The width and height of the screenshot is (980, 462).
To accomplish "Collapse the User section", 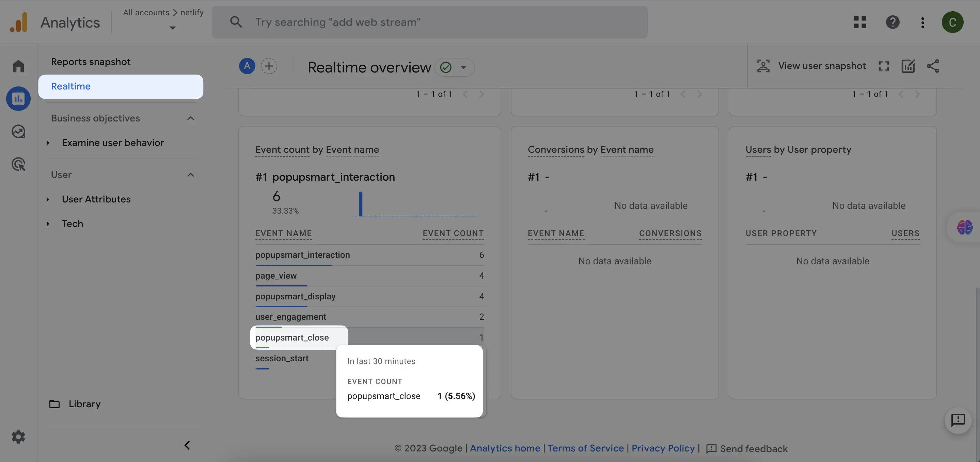I will (x=191, y=175).
